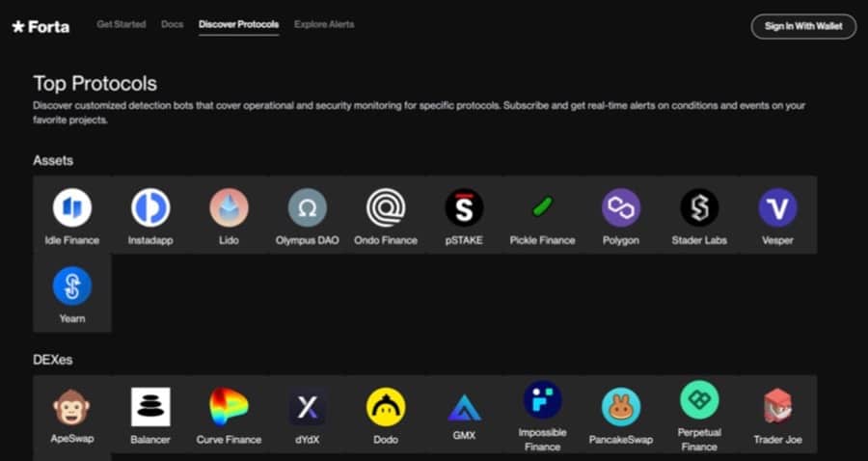Select the PancakeSwap bunny icon
The height and width of the screenshot is (461, 868).
click(621, 407)
